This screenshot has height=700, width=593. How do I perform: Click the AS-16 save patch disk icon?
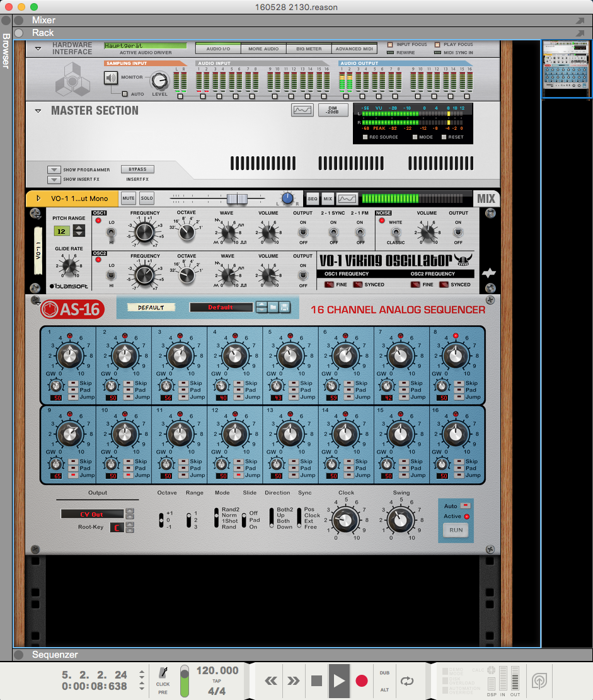(284, 307)
